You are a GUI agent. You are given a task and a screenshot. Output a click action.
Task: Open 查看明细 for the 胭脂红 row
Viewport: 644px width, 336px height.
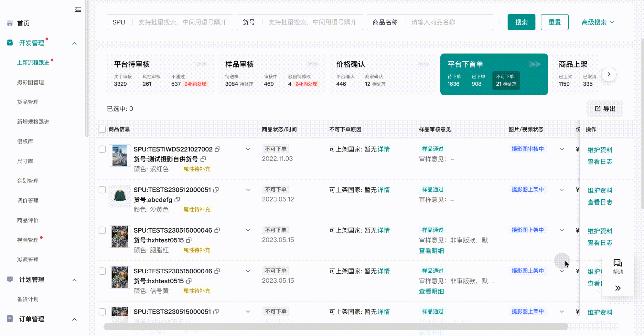tap(431, 251)
